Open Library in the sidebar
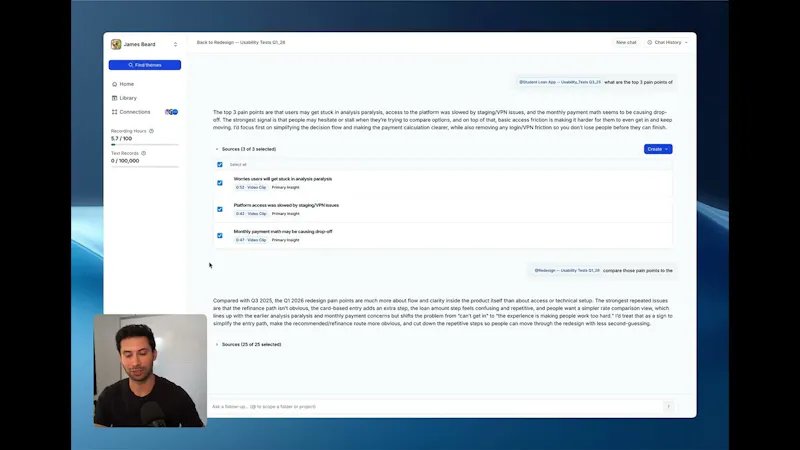The image size is (800, 450). [x=124, y=98]
